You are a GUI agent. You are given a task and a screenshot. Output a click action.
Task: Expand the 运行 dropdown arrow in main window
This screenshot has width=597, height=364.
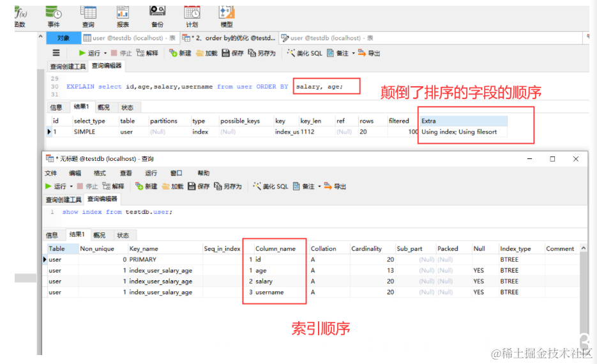(105, 53)
